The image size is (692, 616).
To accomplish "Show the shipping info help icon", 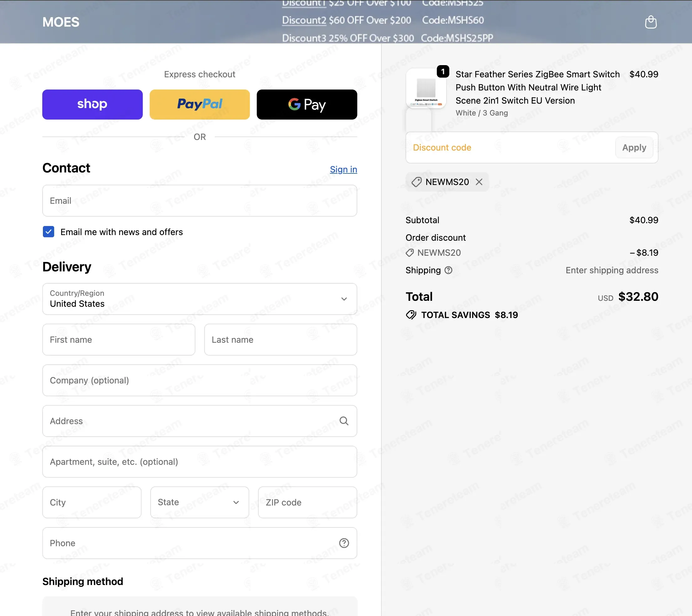I will click(x=448, y=270).
